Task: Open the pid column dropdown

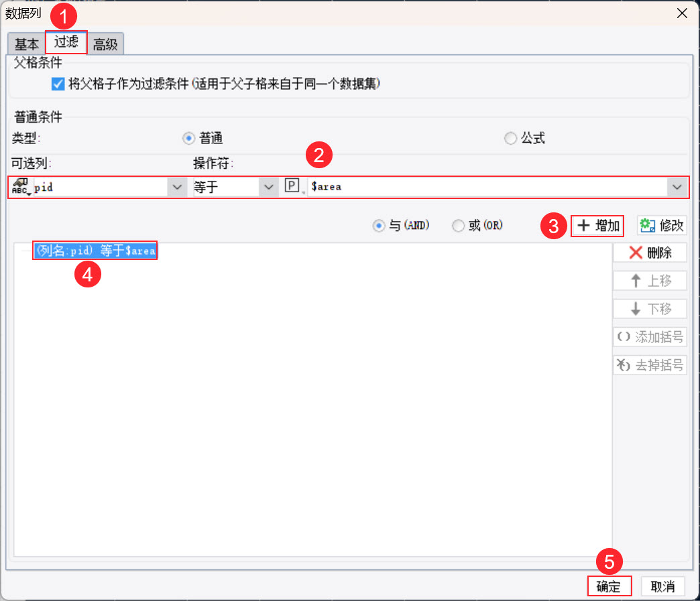Action: coord(177,187)
